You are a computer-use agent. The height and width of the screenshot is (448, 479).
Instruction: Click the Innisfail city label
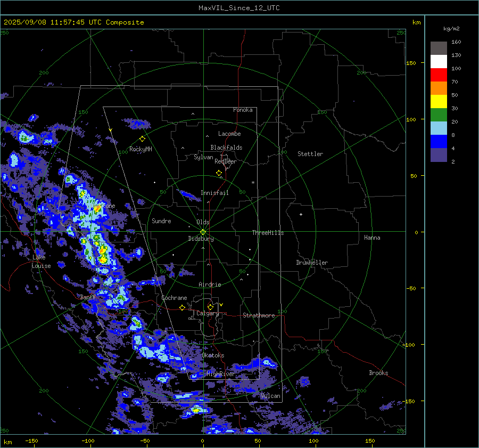click(214, 193)
